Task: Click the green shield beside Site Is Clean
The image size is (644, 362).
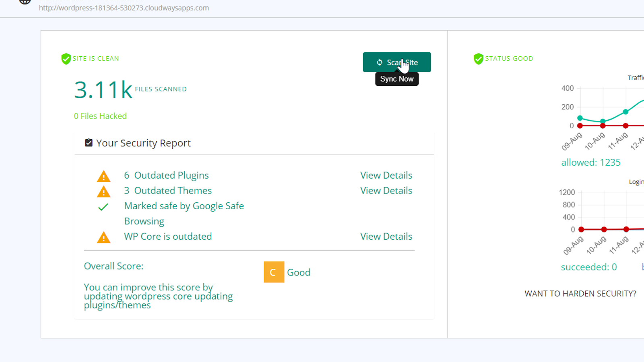Action: (x=66, y=59)
